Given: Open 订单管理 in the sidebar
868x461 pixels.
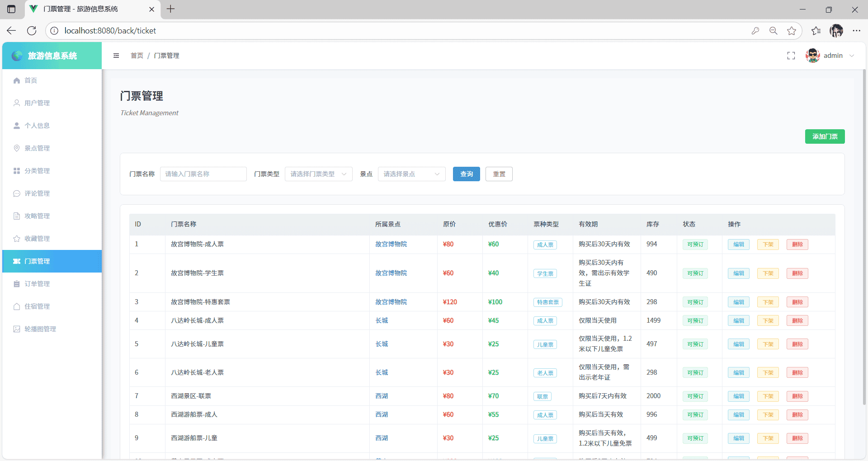Looking at the screenshot, I should [37, 284].
